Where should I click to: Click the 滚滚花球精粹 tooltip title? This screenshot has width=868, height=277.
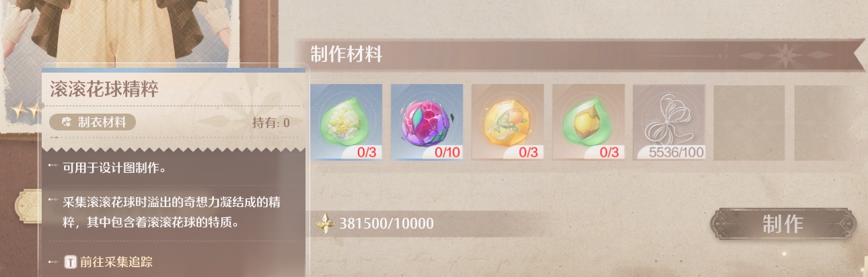104,88
